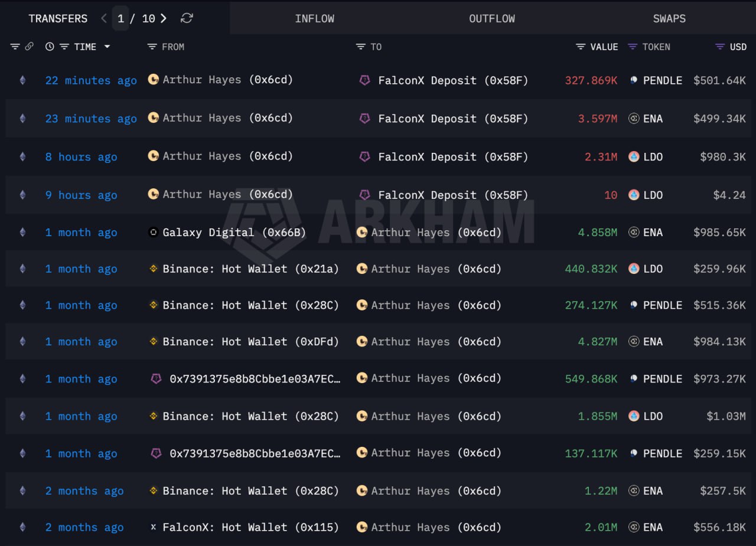Open the OUTFLOW tab
The width and height of the screenshot is (756, 546).
pyautogui.click(x=491, y=18)
